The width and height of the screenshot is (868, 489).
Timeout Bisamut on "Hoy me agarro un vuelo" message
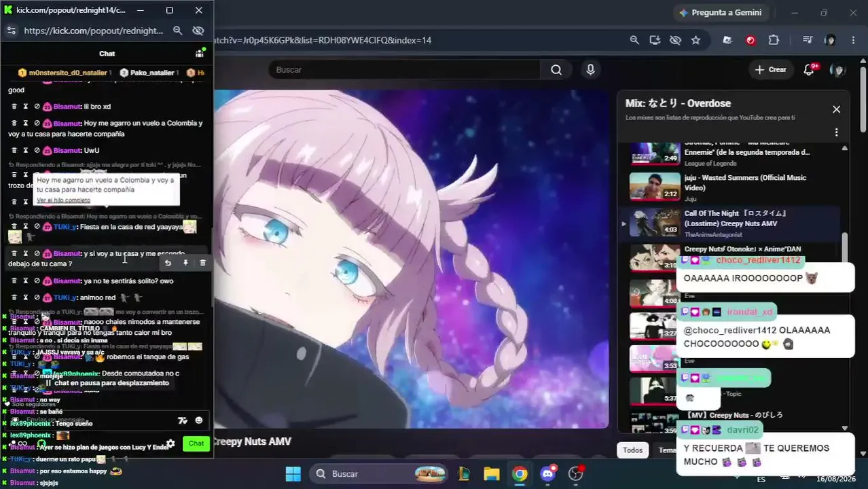click(26, 123)
